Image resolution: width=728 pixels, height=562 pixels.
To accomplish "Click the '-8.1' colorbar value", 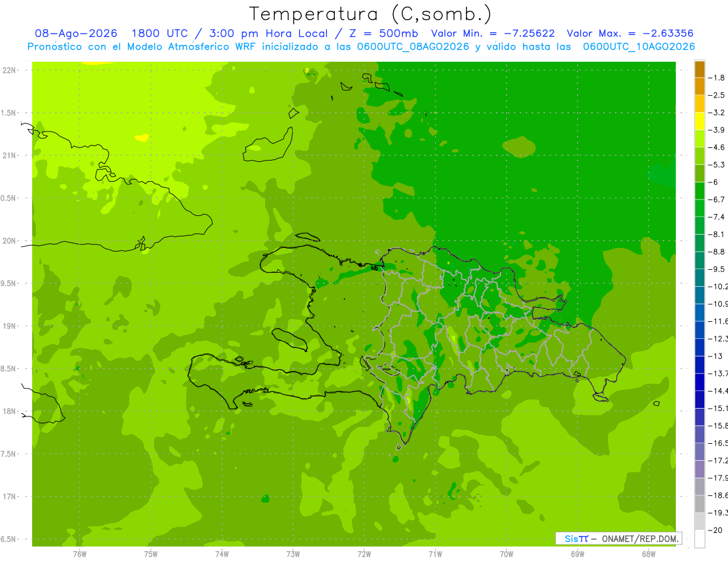I will tap(718, 234).
